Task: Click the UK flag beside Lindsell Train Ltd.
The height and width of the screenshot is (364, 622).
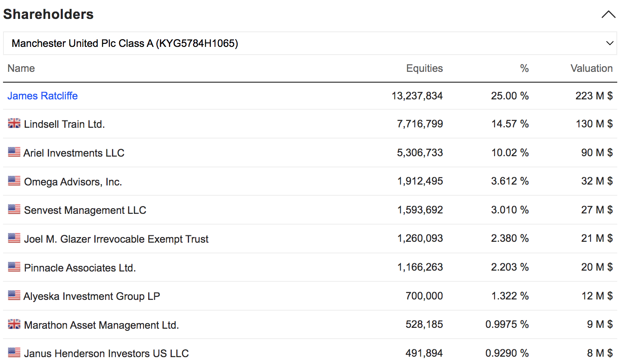Action: tap(14, 123)
